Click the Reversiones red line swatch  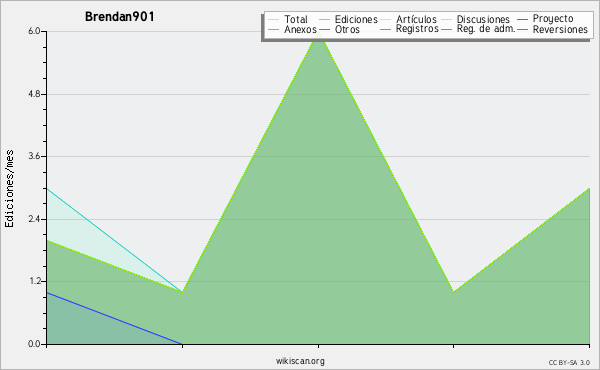coord(522,29)
